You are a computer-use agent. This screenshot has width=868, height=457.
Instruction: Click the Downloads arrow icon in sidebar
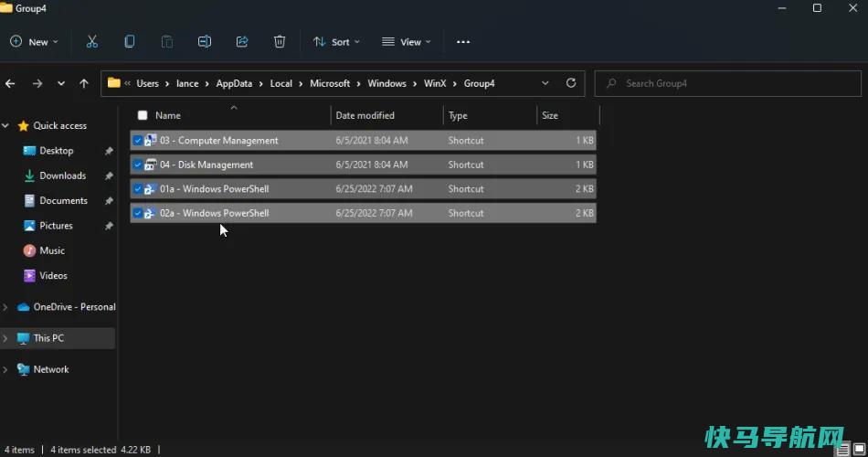tap(29, 175)
